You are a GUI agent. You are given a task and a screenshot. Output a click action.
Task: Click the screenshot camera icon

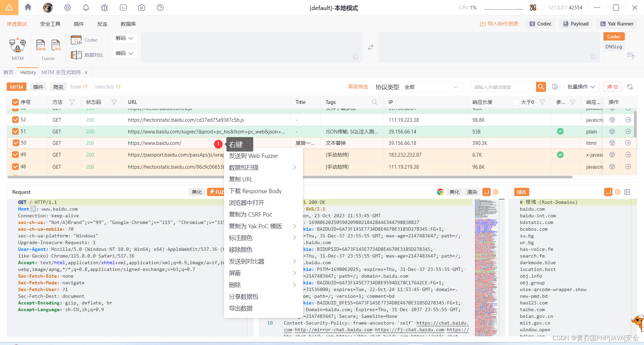142,7
